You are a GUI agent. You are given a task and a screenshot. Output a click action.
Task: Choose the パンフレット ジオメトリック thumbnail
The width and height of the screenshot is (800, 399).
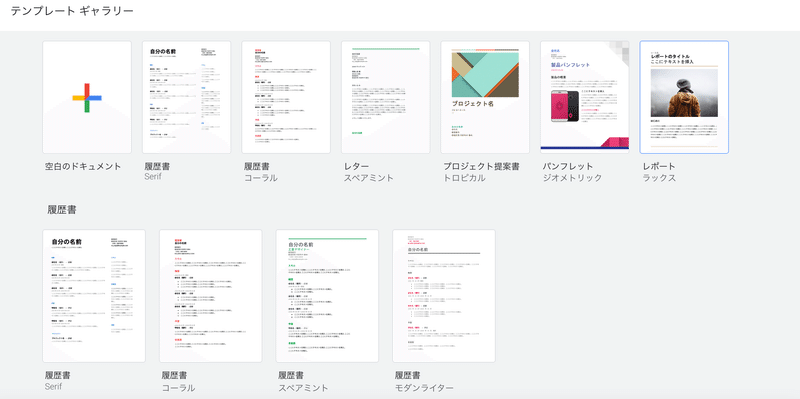tap(585, 97)
